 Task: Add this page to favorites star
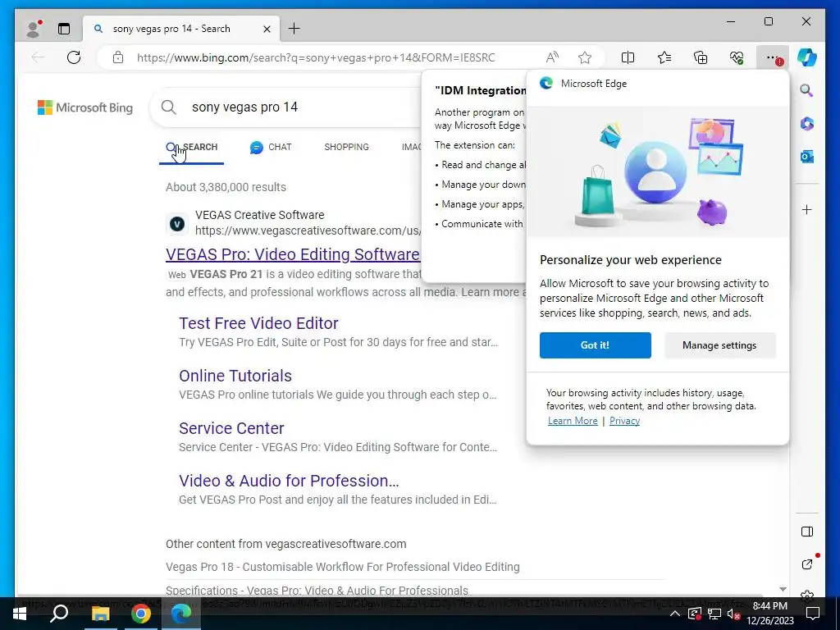pos(584,57)
